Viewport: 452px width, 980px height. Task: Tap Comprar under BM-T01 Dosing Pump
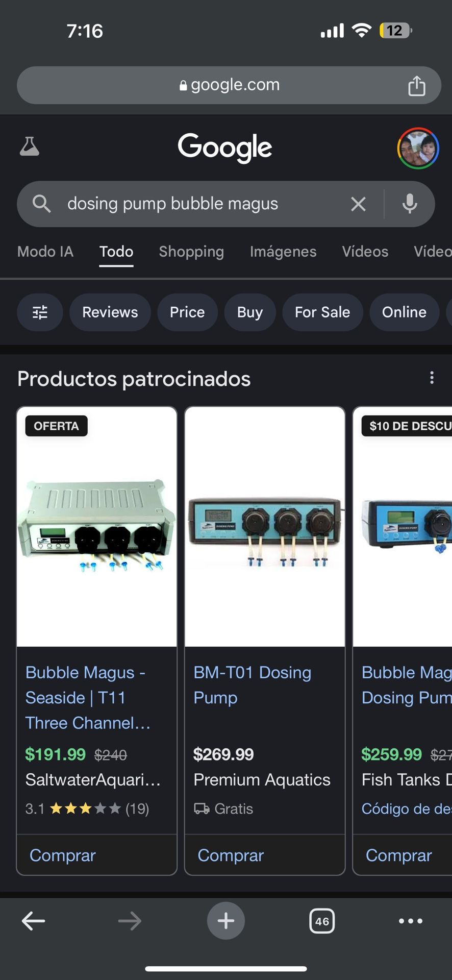pos(231,855)
